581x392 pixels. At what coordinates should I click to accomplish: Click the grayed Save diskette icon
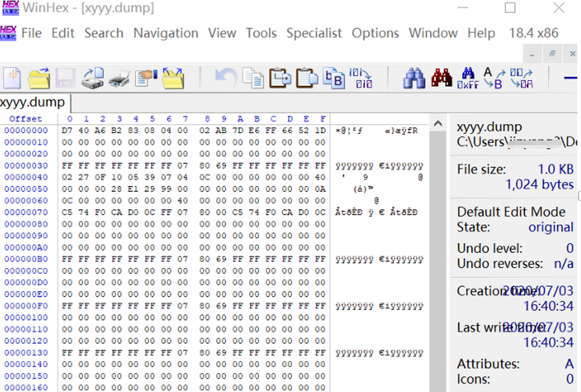pos(65,78)
